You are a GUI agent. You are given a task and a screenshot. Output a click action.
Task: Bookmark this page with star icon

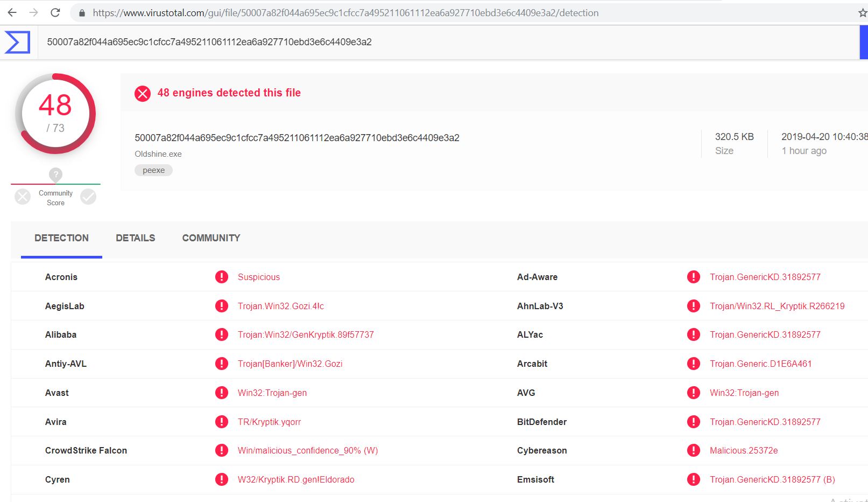pos(863,13)
